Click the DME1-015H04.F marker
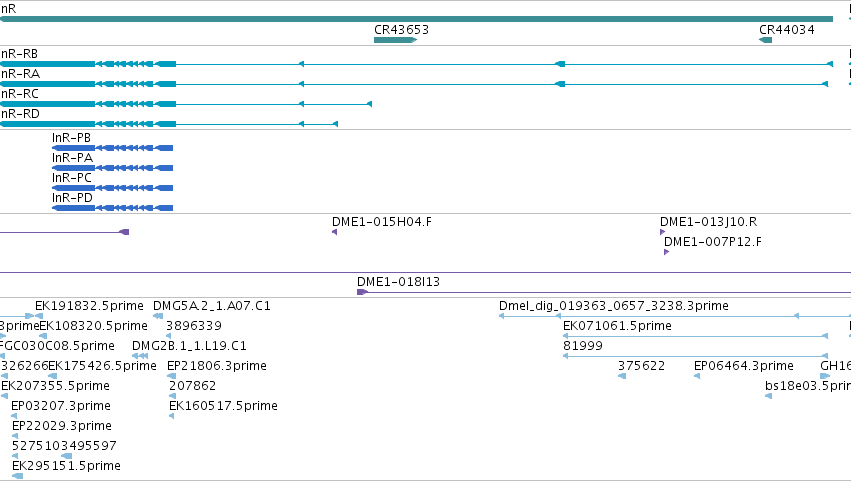851x481 pixels. [334, 232]
